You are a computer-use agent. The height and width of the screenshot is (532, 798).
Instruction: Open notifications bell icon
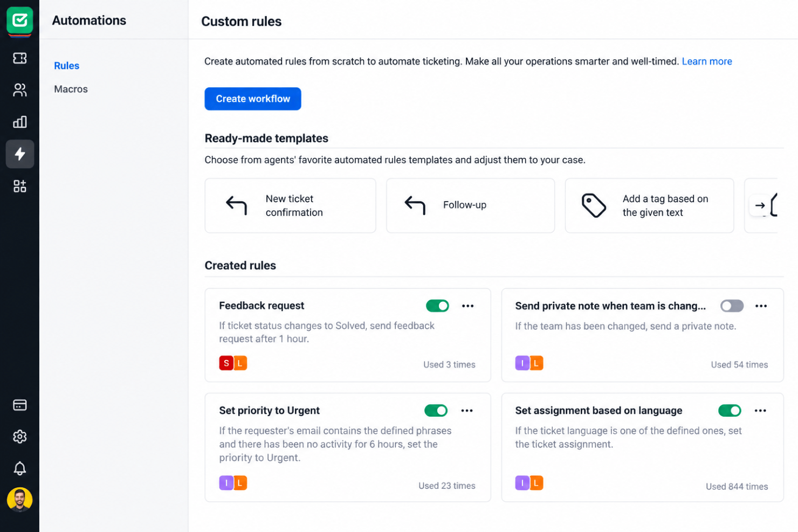(19, 468)
